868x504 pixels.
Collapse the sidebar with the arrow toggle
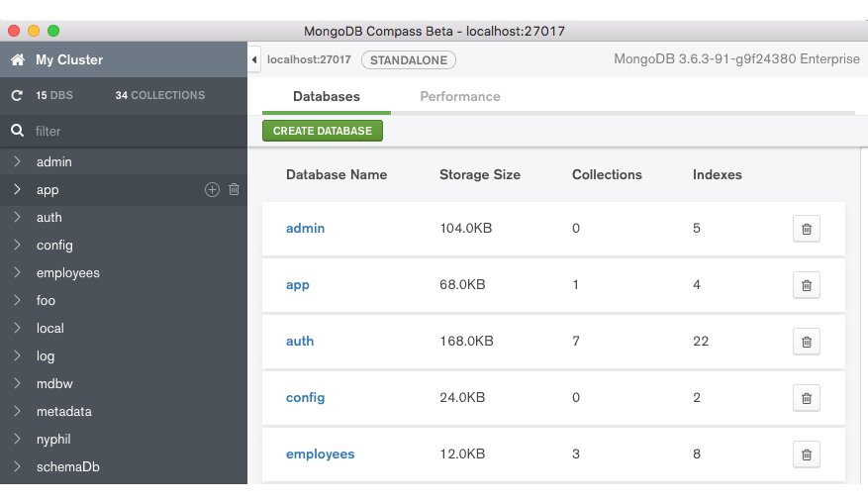click(254, 59)
